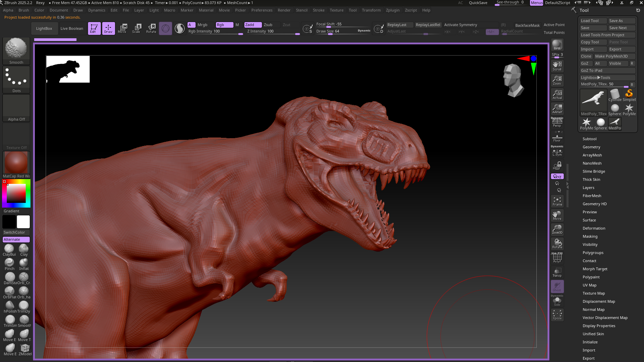This screenshot has width=644, height=362.
Task: Toggle Draw mode
Action: coord(108,28)
